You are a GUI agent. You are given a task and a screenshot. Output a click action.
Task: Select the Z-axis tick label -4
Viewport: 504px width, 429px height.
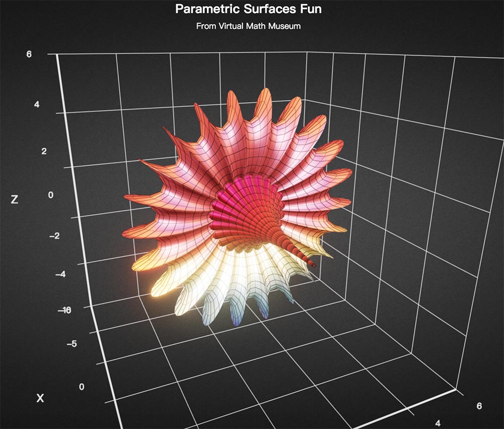point(59,274)
